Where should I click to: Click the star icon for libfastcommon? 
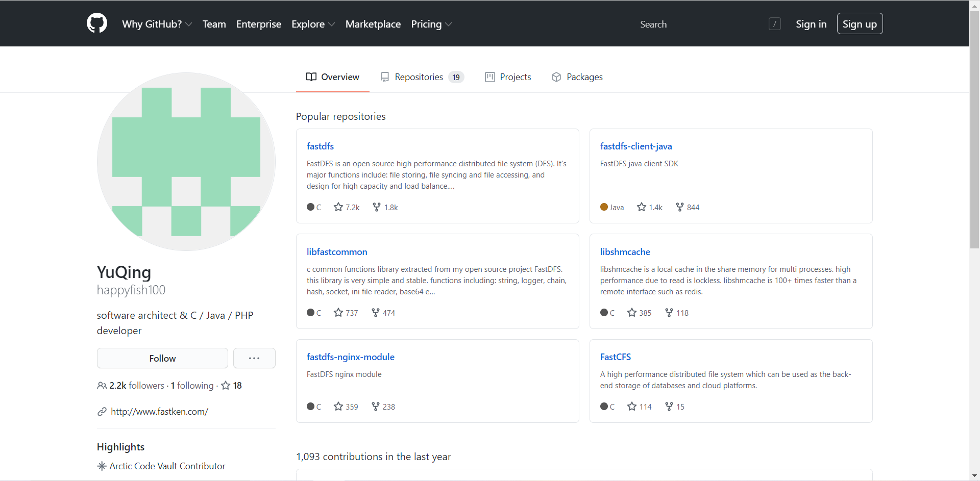click(x=338, y=313)
